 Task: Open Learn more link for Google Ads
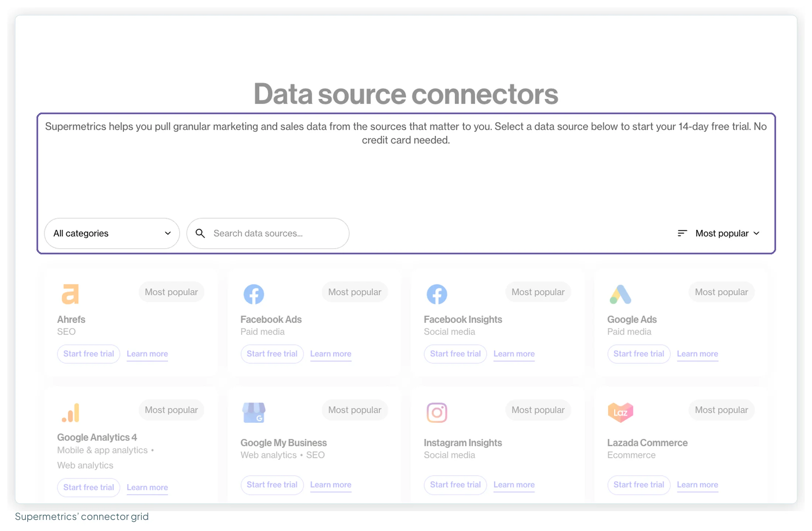[698, 354]
